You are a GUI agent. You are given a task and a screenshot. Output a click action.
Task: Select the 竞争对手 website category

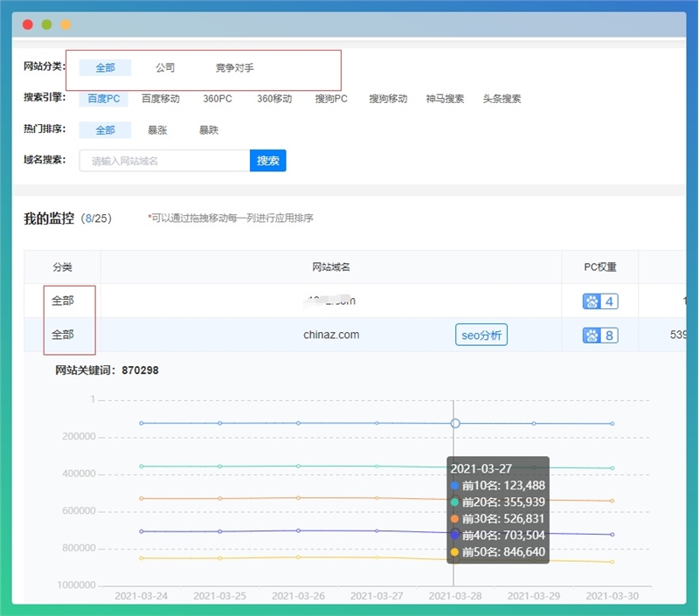pos(234,68)
